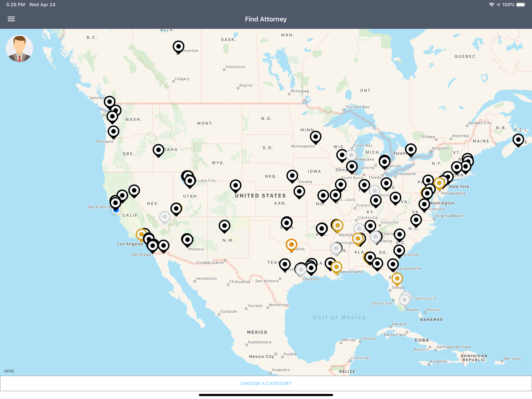
Task: Select the gold pin above Los Angeles
Action: [141, 235]
